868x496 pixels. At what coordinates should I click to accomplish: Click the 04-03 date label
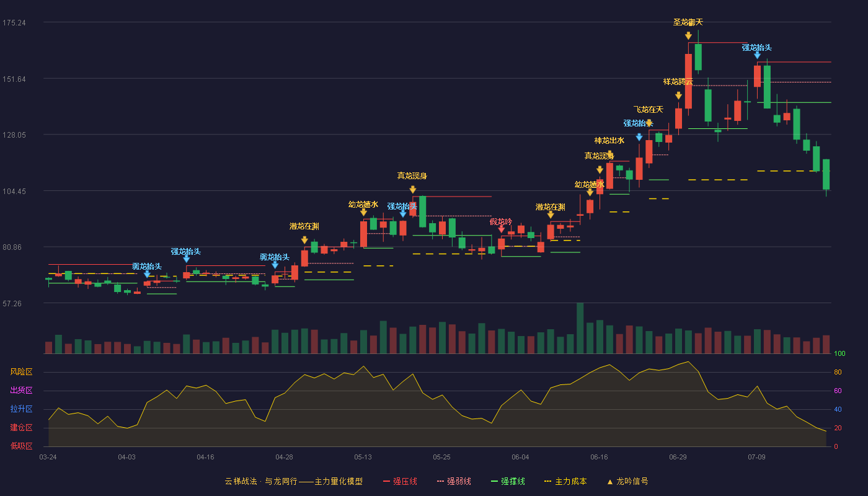coord(126,457)
